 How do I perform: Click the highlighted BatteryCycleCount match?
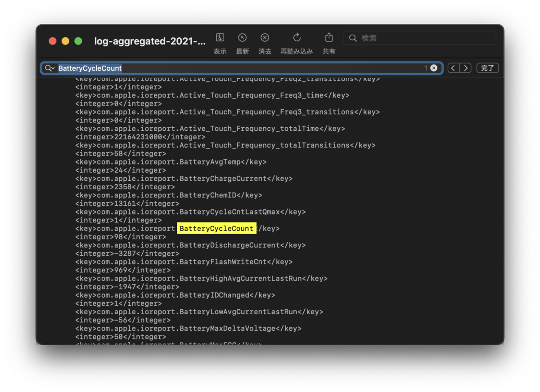coord(216,228)
